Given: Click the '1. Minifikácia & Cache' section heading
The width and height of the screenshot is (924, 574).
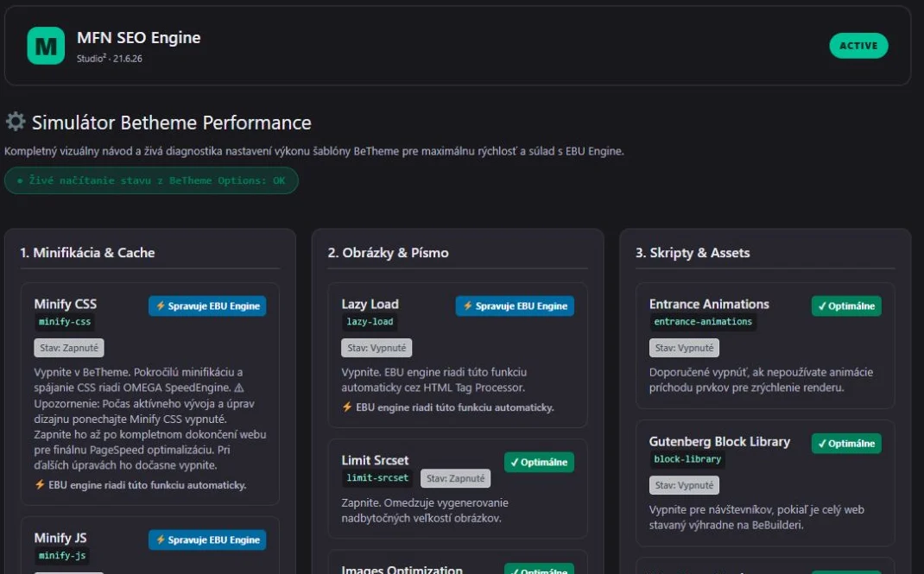Looking at the screenshot, I should (x=87, y=253).
